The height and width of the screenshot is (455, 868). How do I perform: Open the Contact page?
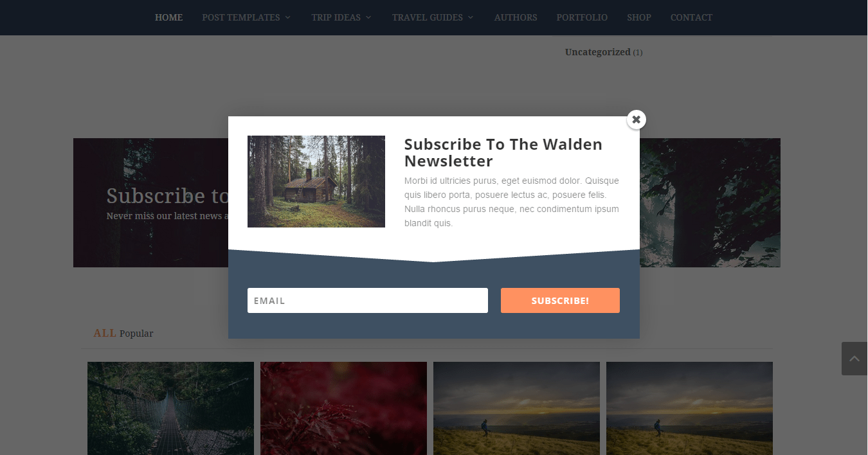[x=691, y=17]
